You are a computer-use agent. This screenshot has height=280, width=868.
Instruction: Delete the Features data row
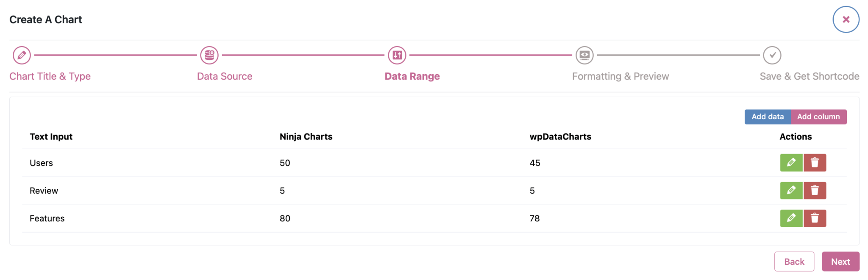point(815,218)
